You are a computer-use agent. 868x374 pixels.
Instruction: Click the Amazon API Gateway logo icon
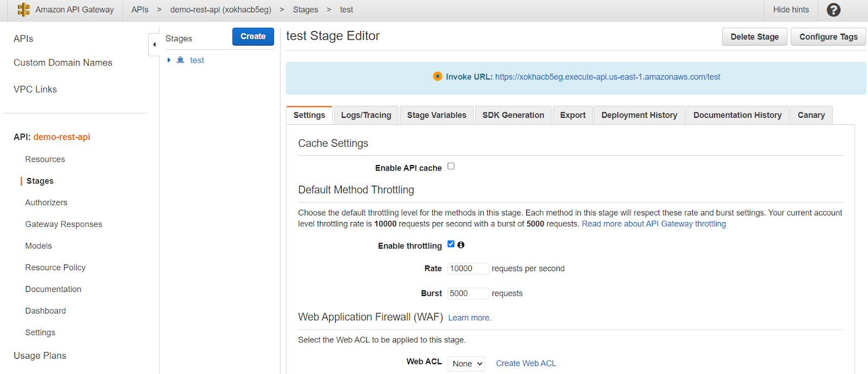[24, 10]
